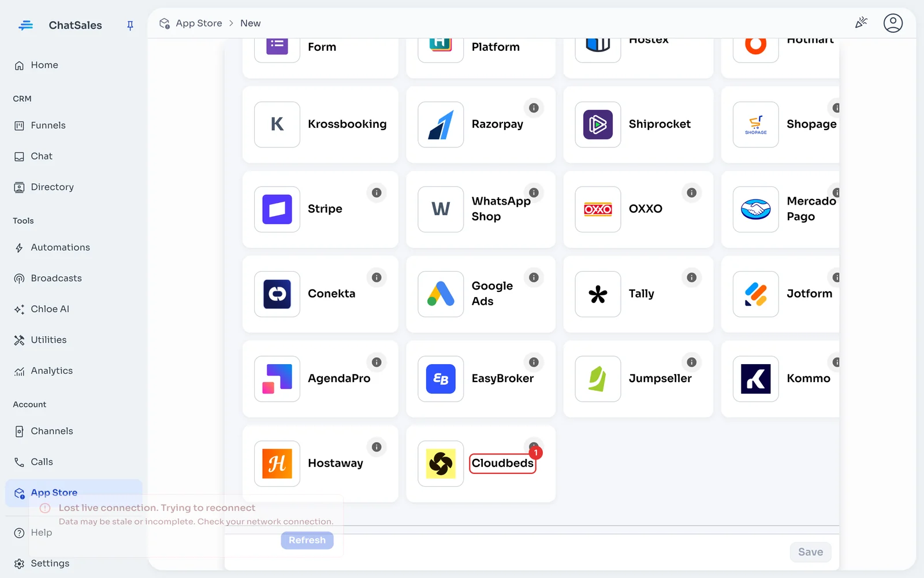Image resolution: width=924 pixels, height=578 pixels.
Task: Select the Krossbooking app logo
Action: [x=277, y=124]
